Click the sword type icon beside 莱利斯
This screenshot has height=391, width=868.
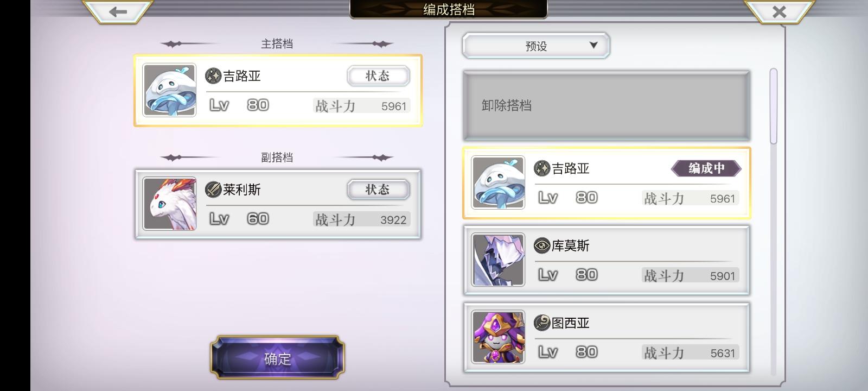pyautogui.click(x=213, y=190)
